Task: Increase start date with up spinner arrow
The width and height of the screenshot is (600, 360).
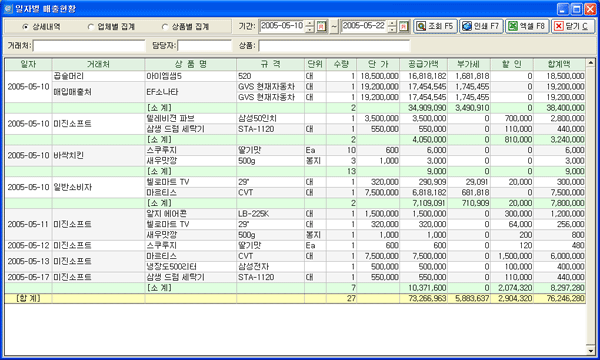Action: pos(310,24)
